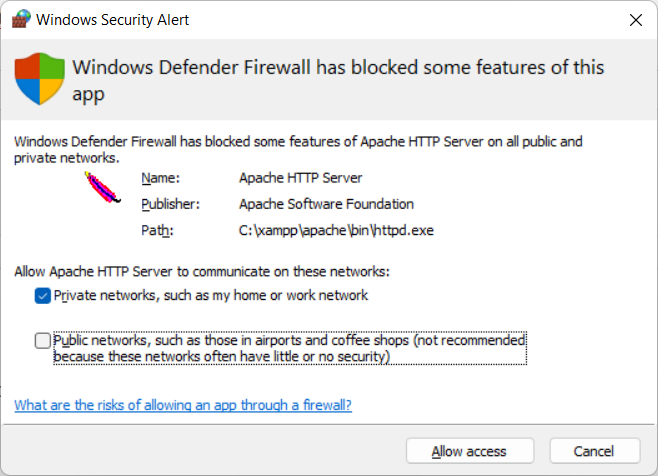Uncheck the Private networks checkbox
658x476 pixels.
click(43, 296)
